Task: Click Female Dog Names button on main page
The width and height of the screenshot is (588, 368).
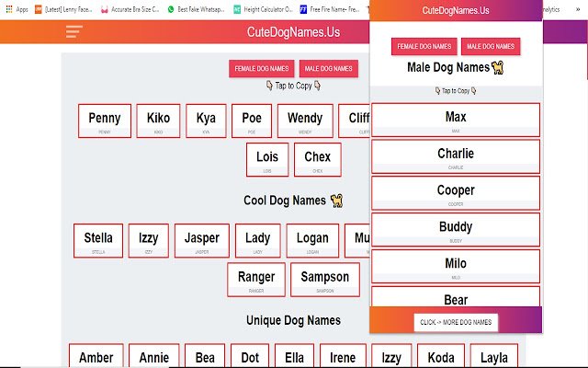Action: (262, 69)
